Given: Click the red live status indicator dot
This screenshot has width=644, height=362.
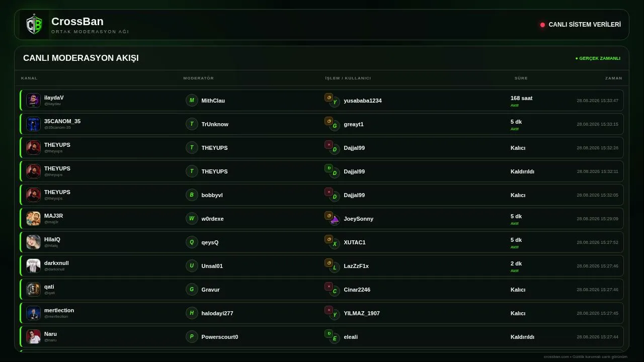Looking at the screenshot, I should pyautogui.click(x=542, y=25).
